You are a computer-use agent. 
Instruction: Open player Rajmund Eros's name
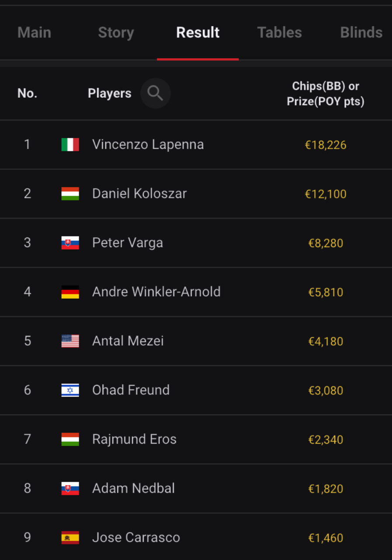(x=135, y=439)
